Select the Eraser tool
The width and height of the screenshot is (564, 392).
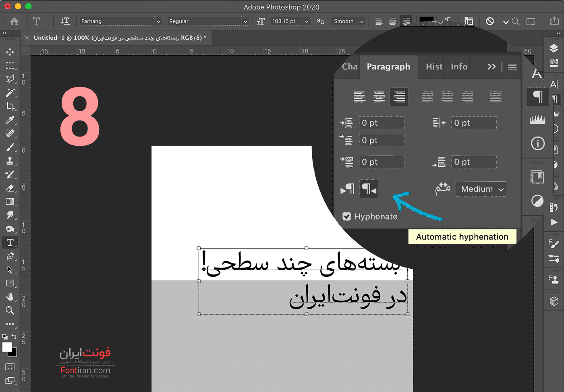(10, 188)
